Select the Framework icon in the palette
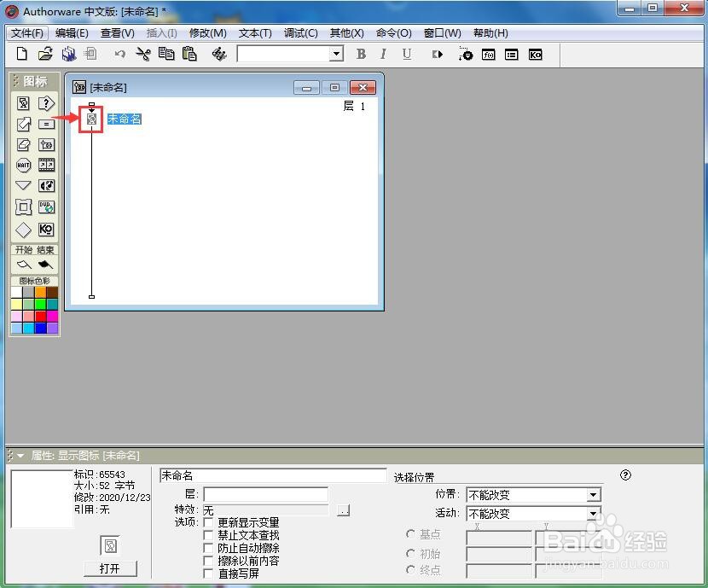Viewport: 708px width, 588px height. tap(24, 207)
